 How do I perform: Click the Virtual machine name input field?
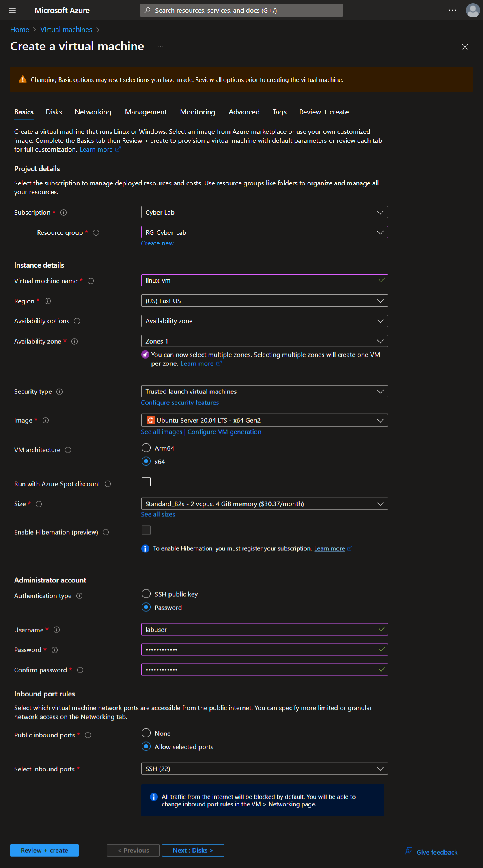click(x=264, y=280)
